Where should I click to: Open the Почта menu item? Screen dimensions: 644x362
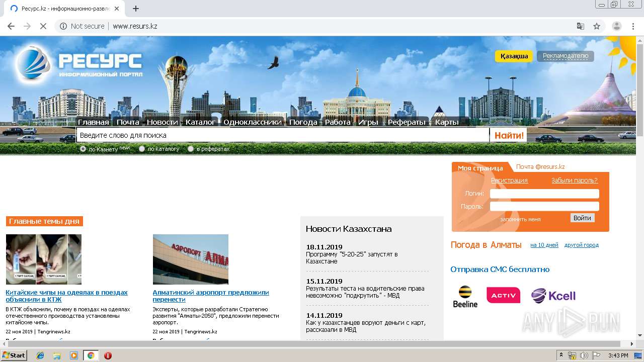(x=128, y=122)
